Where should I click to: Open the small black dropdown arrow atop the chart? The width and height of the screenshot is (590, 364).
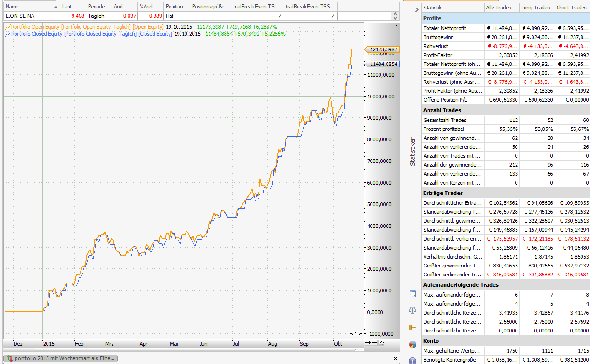[397, 25]
